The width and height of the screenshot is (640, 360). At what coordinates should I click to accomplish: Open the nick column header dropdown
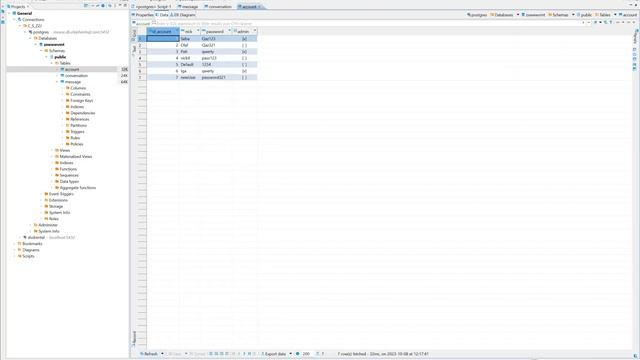[x=198, y=31]
